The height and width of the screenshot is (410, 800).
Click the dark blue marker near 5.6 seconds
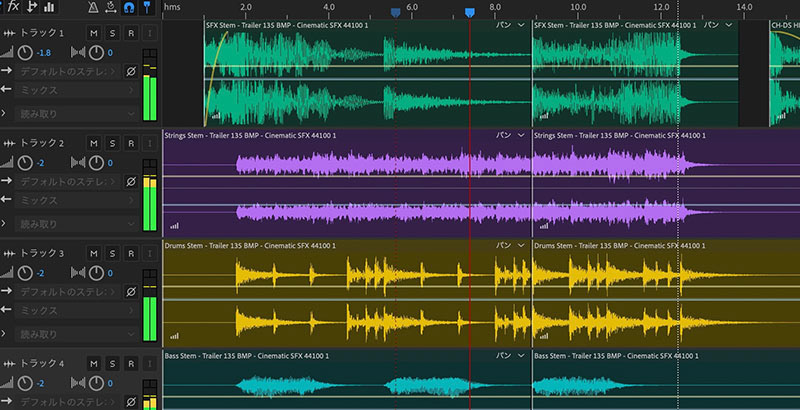coord(395,13)
